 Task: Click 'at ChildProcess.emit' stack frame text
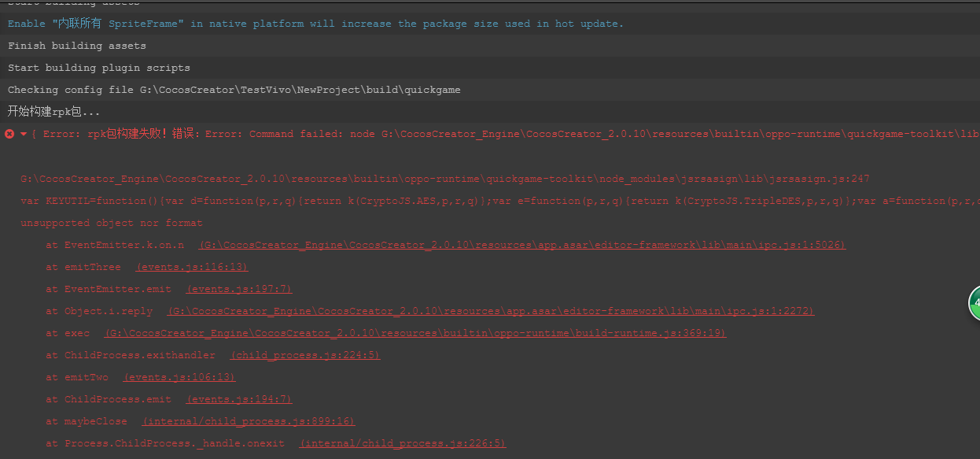[109, 399]
